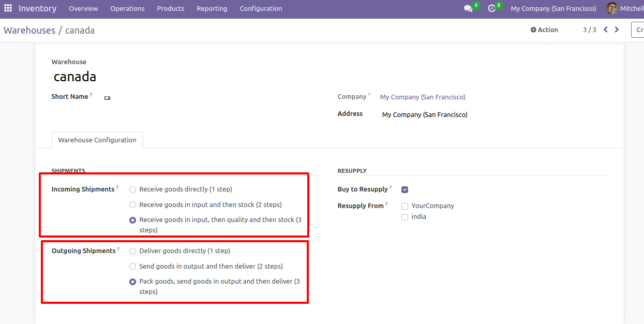Click the Mitchell username text
Screen dimensions: 644x324
[x=632, y=9]
